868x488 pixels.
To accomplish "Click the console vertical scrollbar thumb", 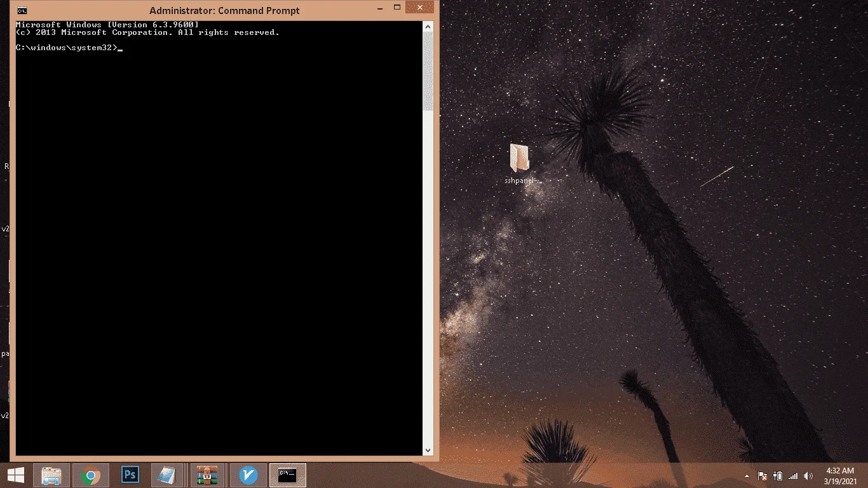I will pos(428,71).
